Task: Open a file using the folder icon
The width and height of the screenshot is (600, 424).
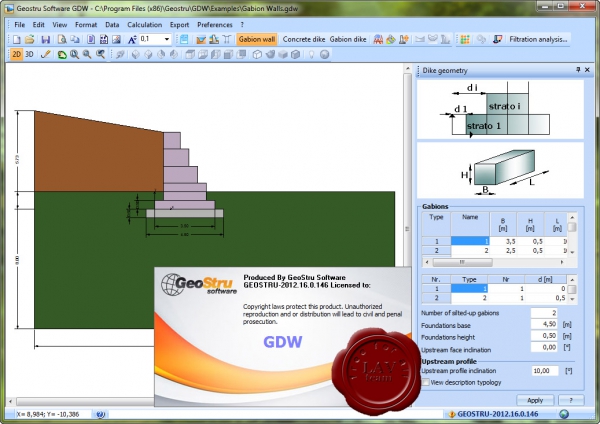Action: (29, 39)
